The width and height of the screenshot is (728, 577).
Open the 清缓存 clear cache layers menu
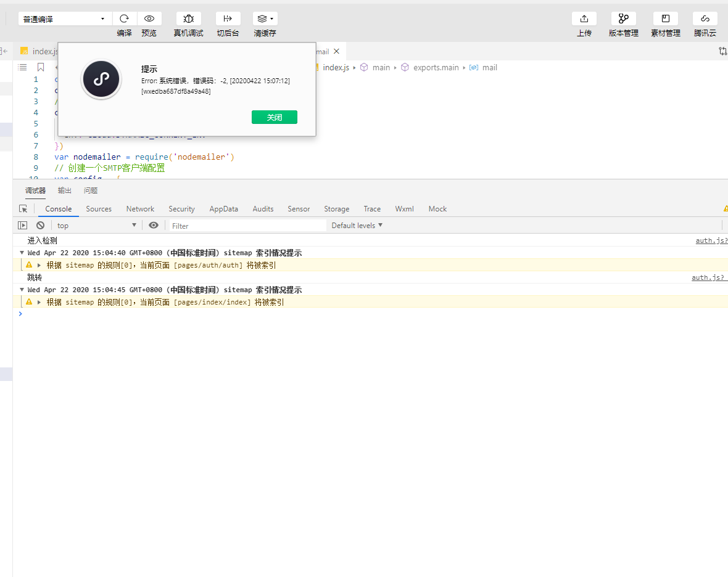click(x=265, y=18)
